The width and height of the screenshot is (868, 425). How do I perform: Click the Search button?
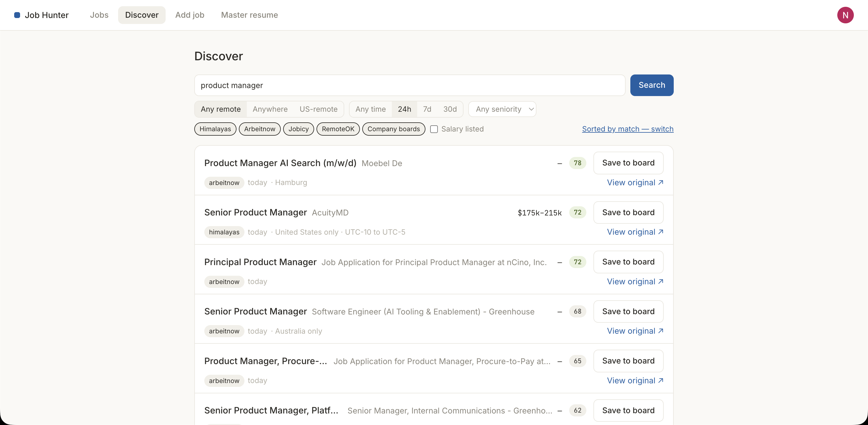652,85
